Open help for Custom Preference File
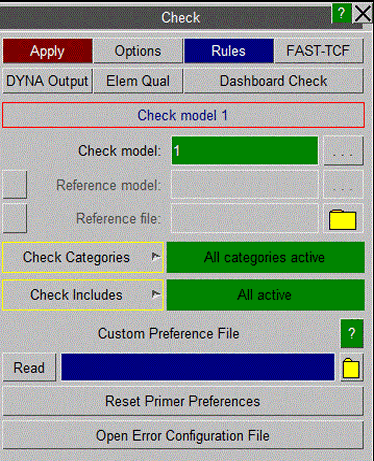 tap(352, 333)
